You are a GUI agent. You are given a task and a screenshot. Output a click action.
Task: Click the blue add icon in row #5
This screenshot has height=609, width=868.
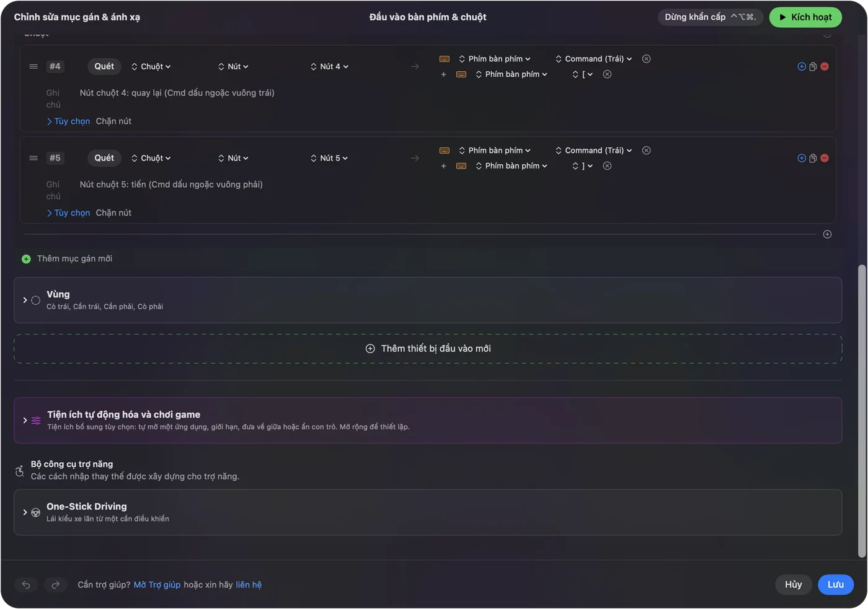click(802, 158)
